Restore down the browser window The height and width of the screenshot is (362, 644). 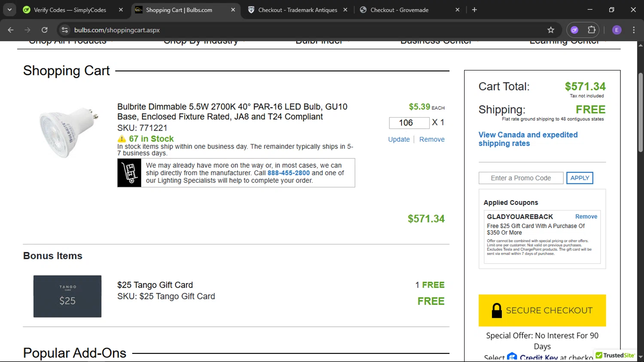click(x=611, y=9)
